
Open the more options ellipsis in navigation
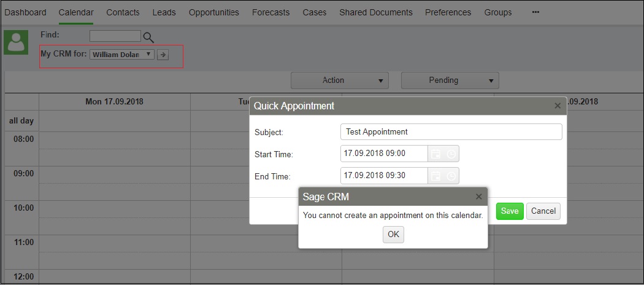pos(535,12)
